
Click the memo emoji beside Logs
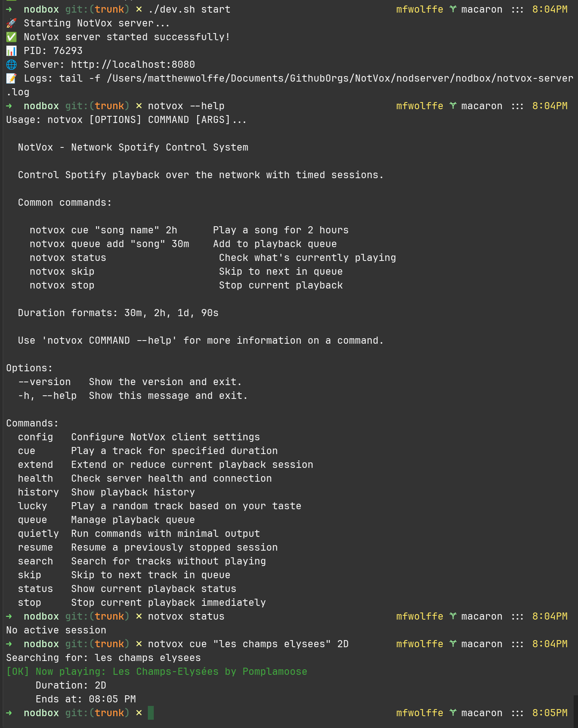[11, 78]
